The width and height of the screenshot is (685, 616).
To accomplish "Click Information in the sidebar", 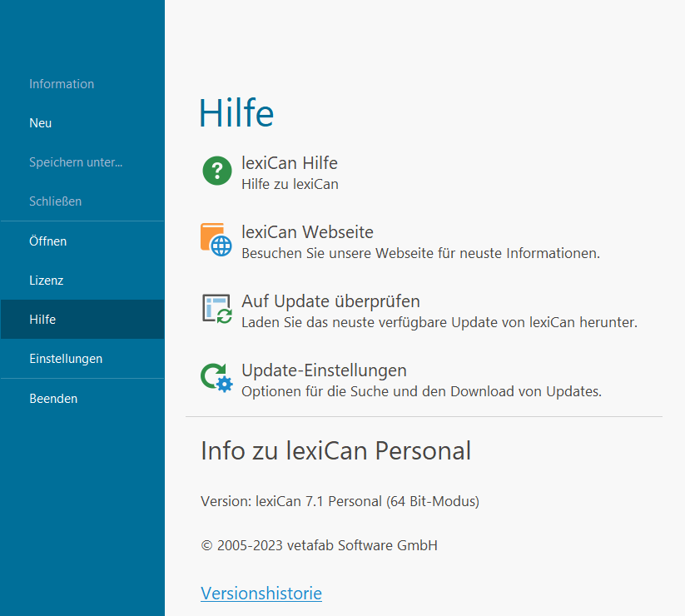I will coord(62,84).
